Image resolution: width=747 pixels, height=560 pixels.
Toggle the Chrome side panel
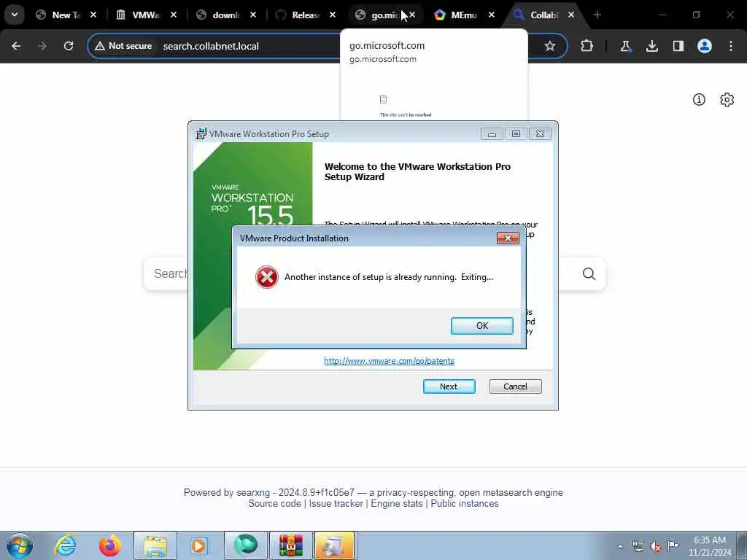click(678, 46)
